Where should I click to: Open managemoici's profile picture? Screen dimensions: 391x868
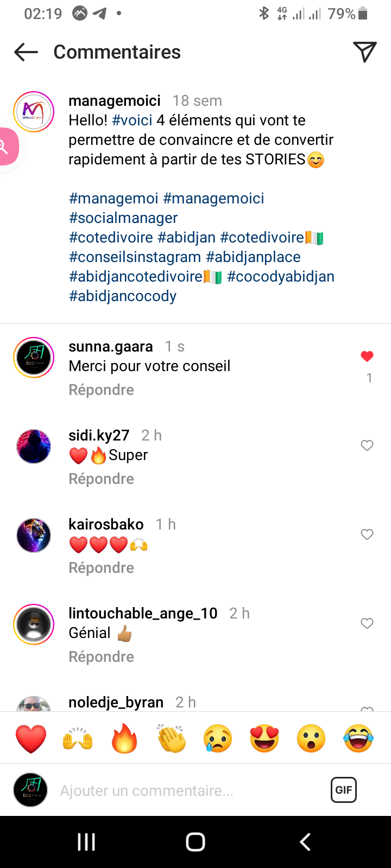tap(34, 112)
